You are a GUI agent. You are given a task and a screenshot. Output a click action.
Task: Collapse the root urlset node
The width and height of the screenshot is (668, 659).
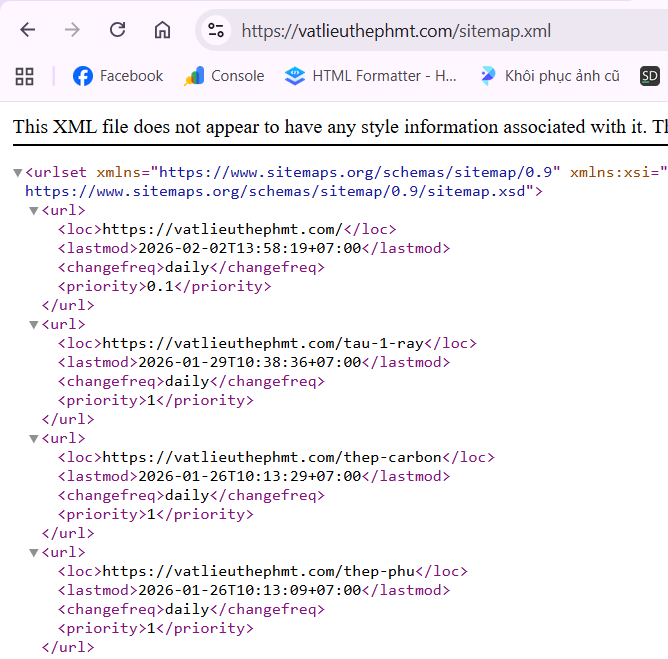(17, 173)
